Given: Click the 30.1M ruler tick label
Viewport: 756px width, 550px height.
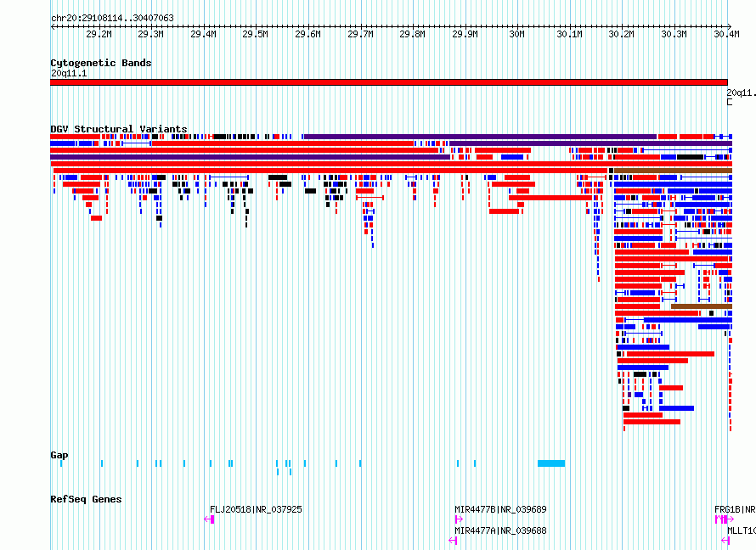Looking at the screenshot, I should click(x=569, y=34).
